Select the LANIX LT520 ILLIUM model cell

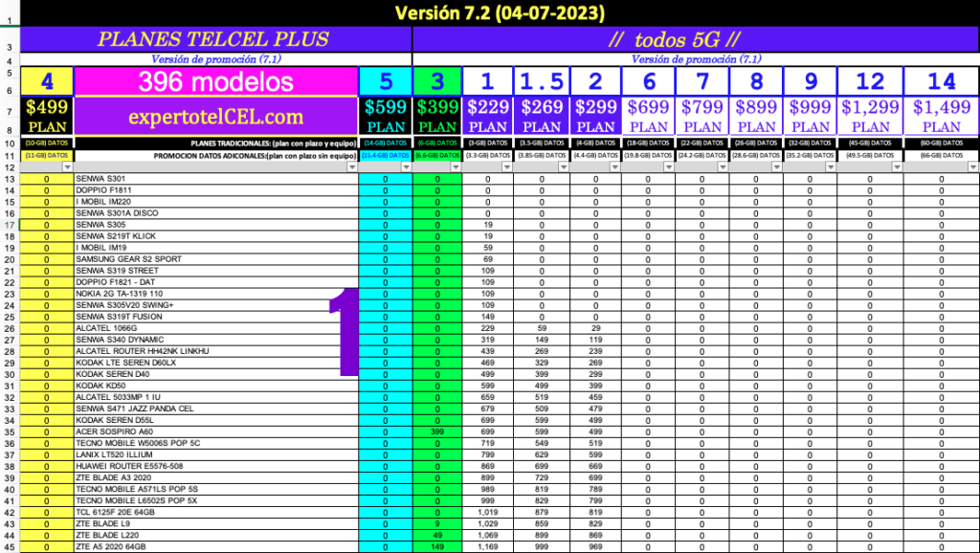(216, 454)
